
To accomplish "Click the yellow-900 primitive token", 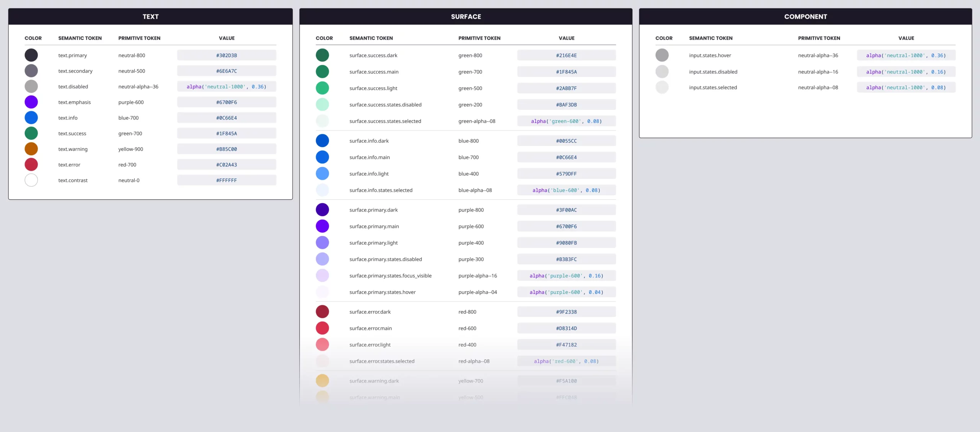I will point(131,149).
